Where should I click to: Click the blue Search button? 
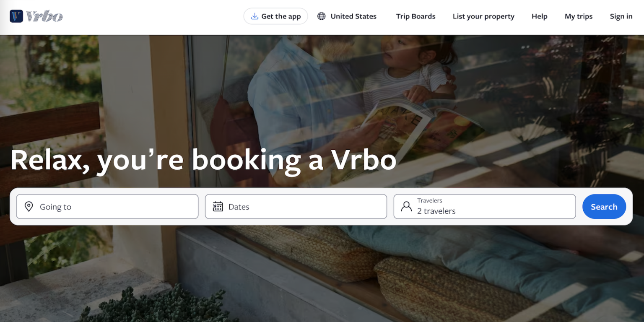click(x=604, y=206)
